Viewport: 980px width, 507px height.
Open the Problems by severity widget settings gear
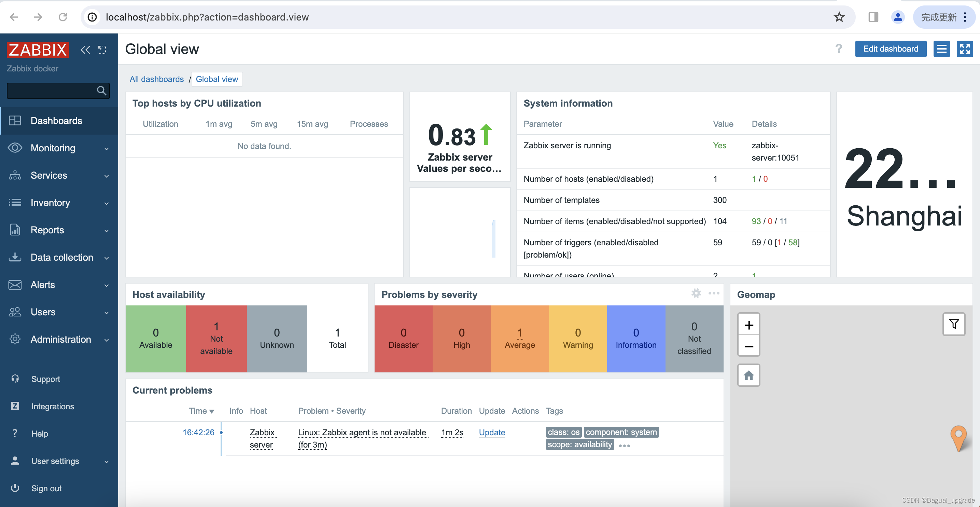coord(696,293)
